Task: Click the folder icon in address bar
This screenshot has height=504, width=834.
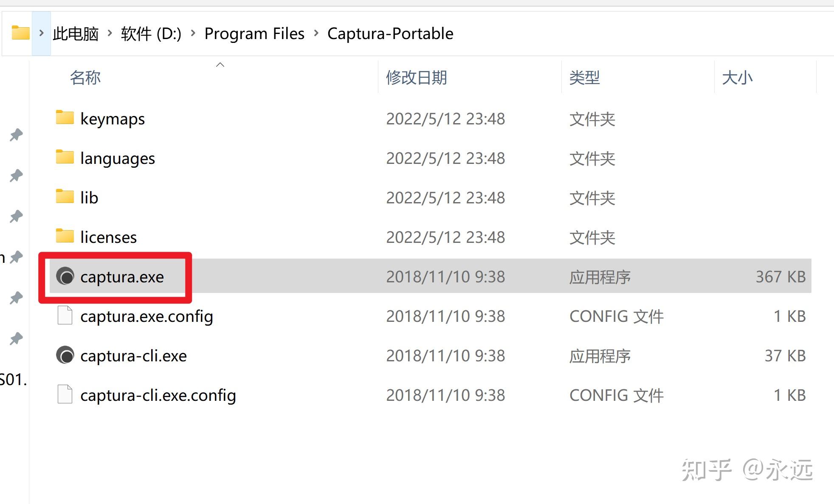Action: (20, 33)
